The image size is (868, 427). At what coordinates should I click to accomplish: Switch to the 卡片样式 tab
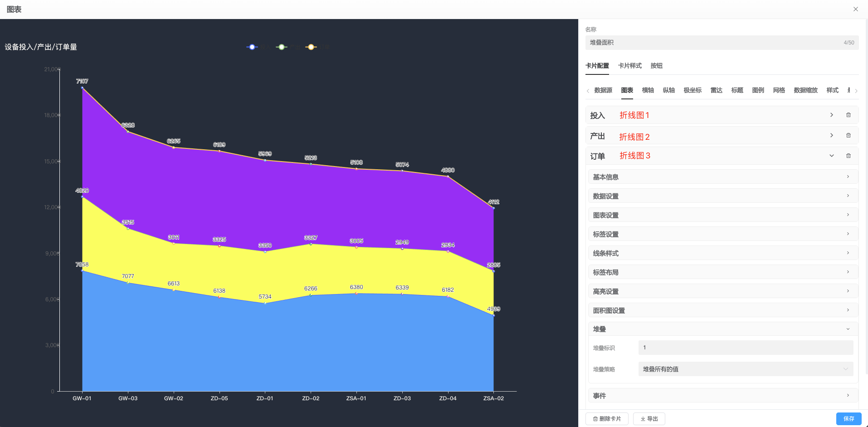629,66
